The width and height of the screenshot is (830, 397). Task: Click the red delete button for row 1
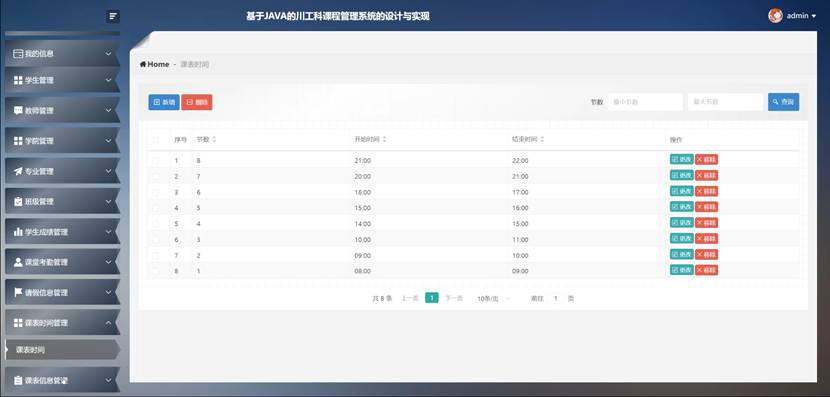click(x=707, y=159)
